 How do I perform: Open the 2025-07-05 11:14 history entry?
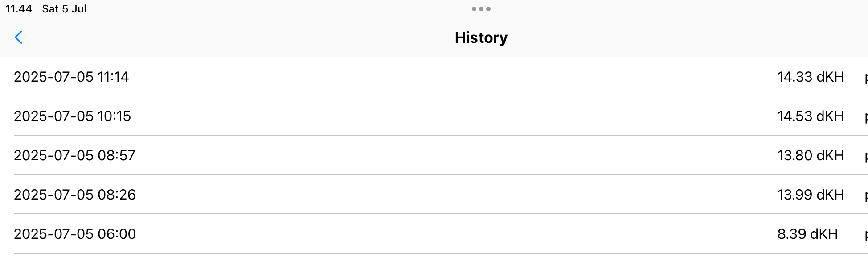tap(71, 77)
